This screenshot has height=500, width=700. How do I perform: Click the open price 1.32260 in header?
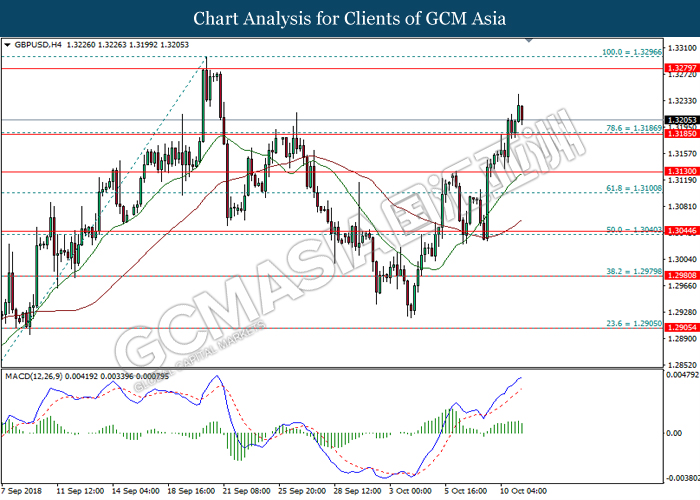click(81, 45)
